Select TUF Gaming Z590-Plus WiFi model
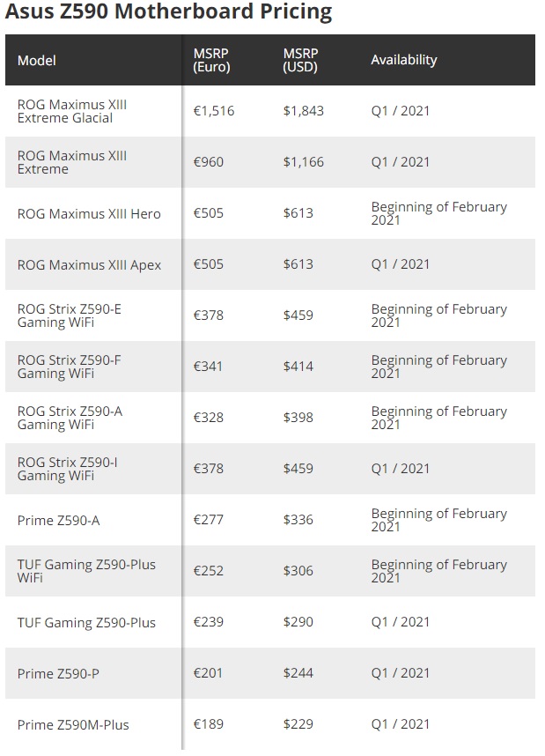Screen dimensions: 545x756 click(86, 571)
